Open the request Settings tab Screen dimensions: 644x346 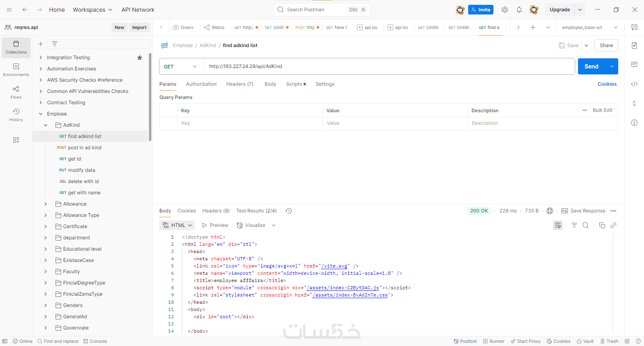pos(325,84)
